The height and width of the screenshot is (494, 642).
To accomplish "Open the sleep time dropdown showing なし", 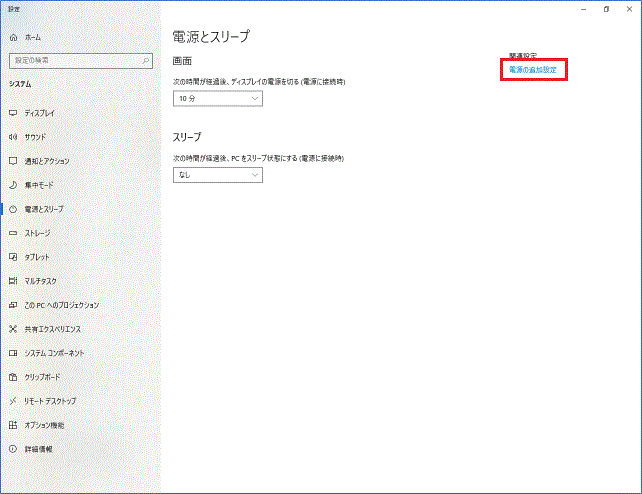I will click(x=217, y=175).
